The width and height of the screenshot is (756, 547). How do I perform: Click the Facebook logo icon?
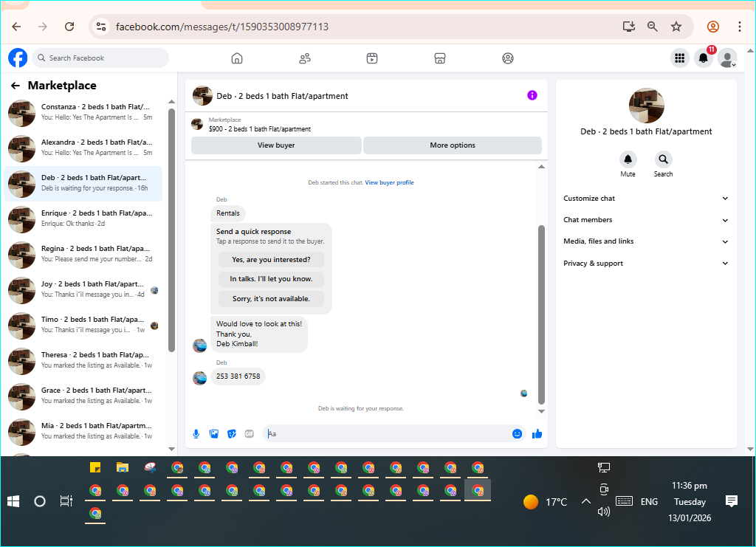tap(18, 58)
